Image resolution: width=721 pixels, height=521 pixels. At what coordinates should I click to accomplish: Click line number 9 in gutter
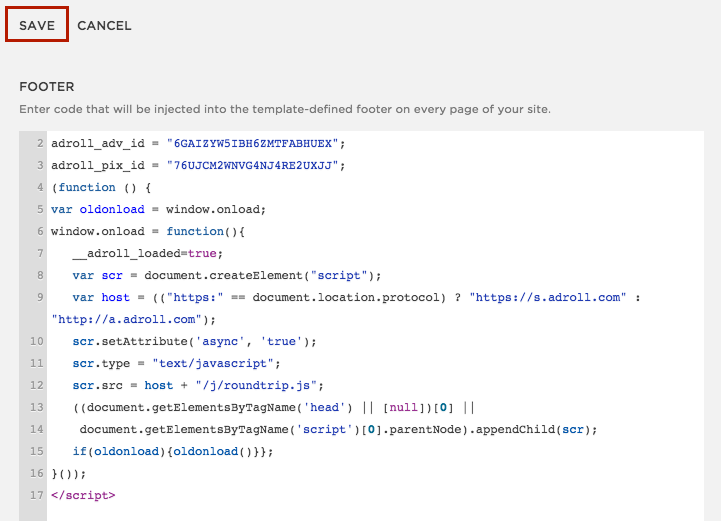coord(40,298)
